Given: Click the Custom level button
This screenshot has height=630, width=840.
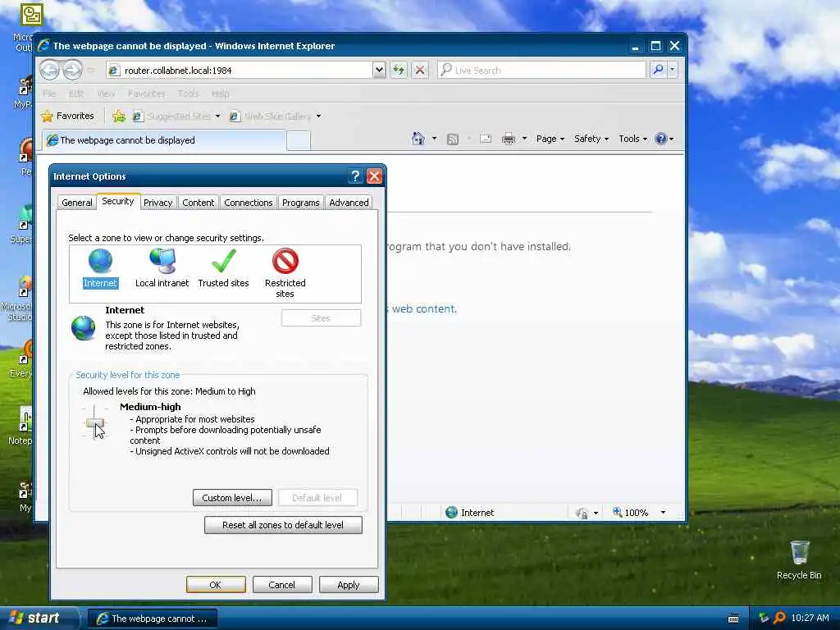Looking at the screenshot, I should (x=232, y=498).
